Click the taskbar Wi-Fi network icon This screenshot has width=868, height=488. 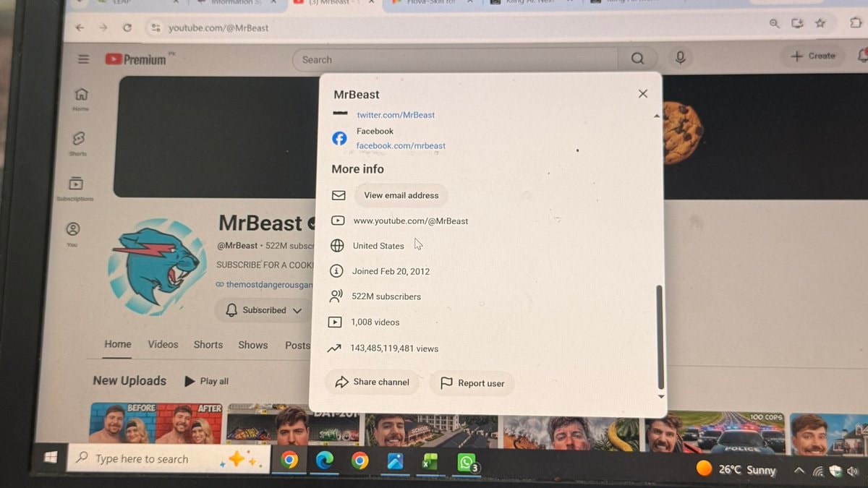click(818, 471)
